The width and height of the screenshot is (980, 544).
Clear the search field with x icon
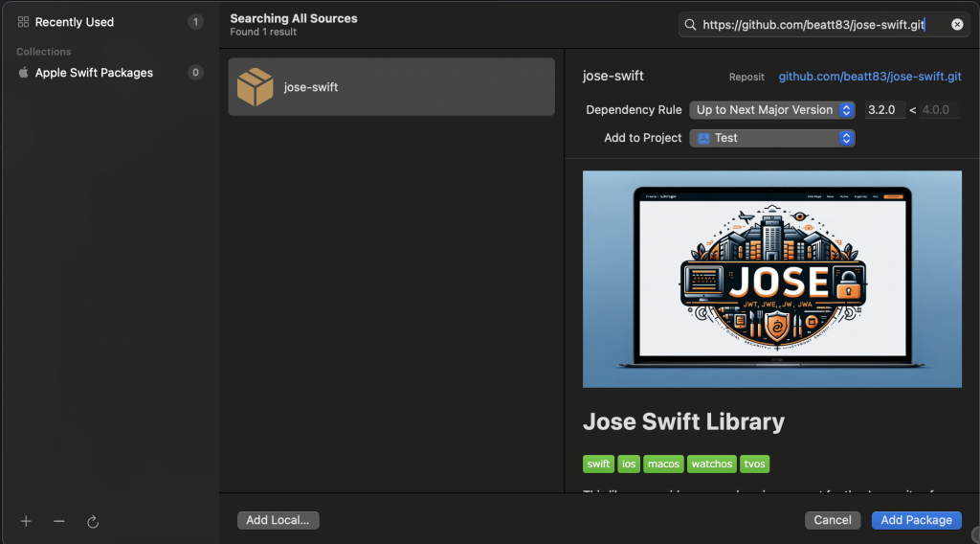pos(957,24)
